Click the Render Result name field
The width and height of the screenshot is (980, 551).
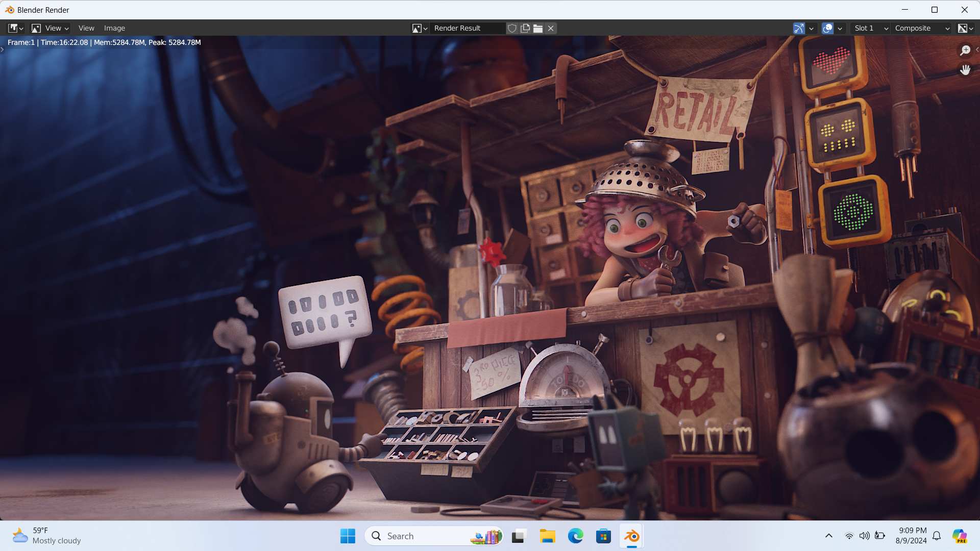(x=468, y=28)
